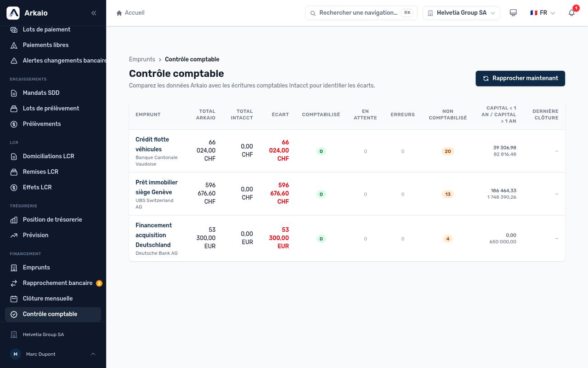The width and height of the screenshot is (588, 368).
Task: Click the Remises LCR icon
Action: click(14, 172)
